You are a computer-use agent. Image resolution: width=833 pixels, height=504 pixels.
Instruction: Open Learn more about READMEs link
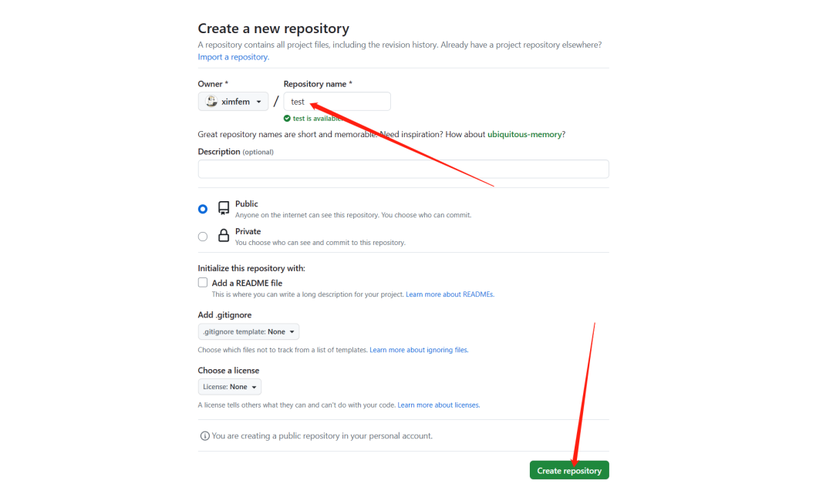point(450,294)
